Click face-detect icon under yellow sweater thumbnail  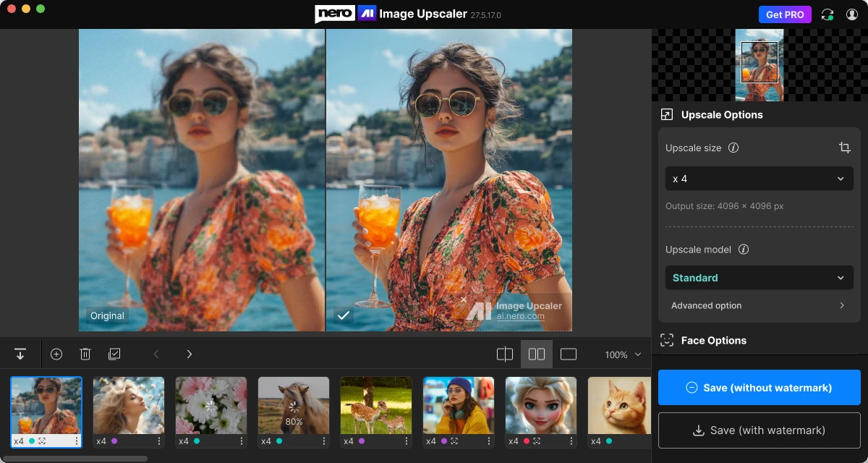tap(454, 441)
